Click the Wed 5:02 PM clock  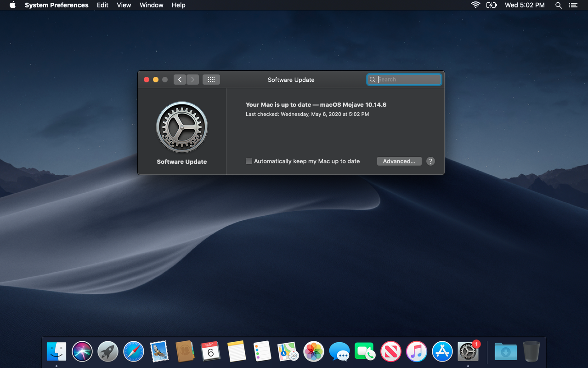point(525,5)
